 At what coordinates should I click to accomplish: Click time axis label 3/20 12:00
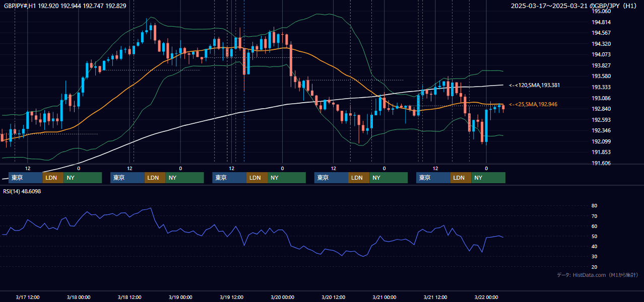333,297
